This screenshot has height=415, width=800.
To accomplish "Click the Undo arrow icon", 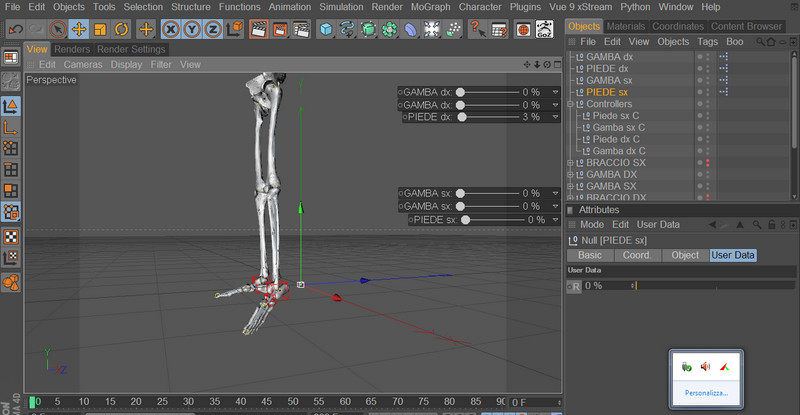I will coord(14,29).
